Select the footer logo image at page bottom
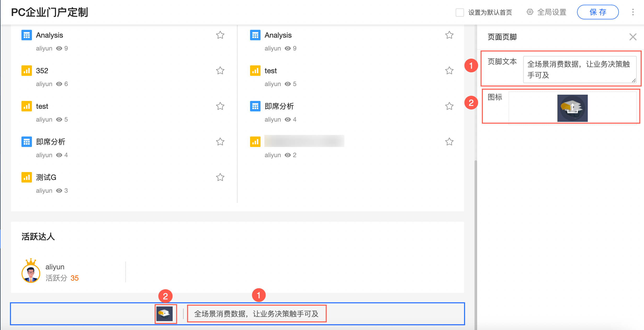Viewport: 644px width, 330px height. pyautogui.click(x=165, y=314)
